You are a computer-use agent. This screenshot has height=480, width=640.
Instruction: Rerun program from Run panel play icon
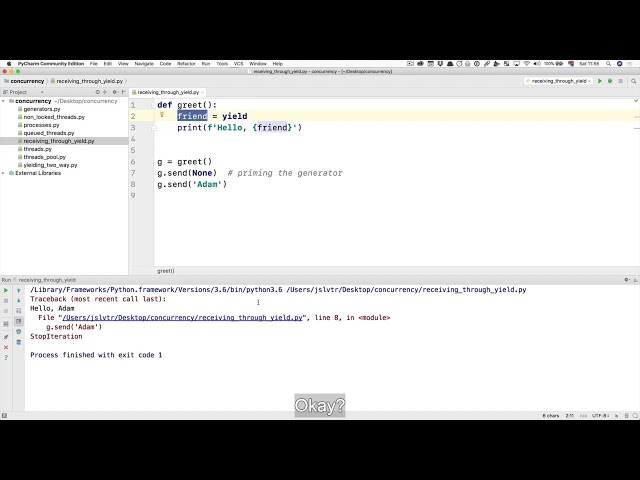pos(6,291)
